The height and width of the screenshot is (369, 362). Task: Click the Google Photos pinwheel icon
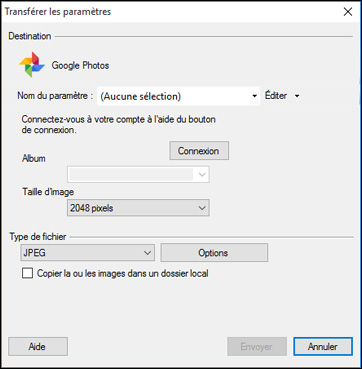[x=32, y=65]
